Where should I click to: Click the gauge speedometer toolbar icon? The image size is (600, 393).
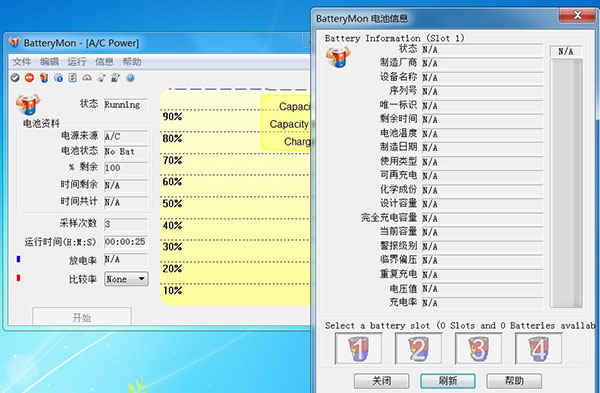click(87, 78)
